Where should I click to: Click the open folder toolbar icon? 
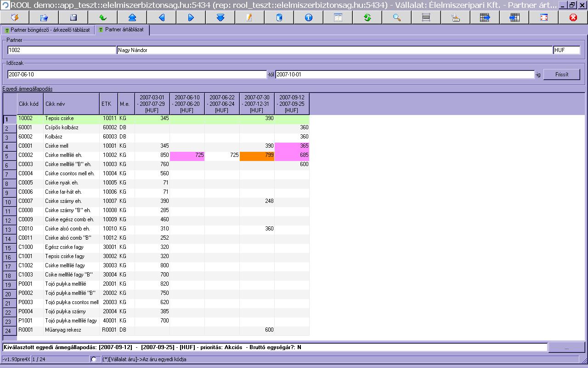(44, 17)
